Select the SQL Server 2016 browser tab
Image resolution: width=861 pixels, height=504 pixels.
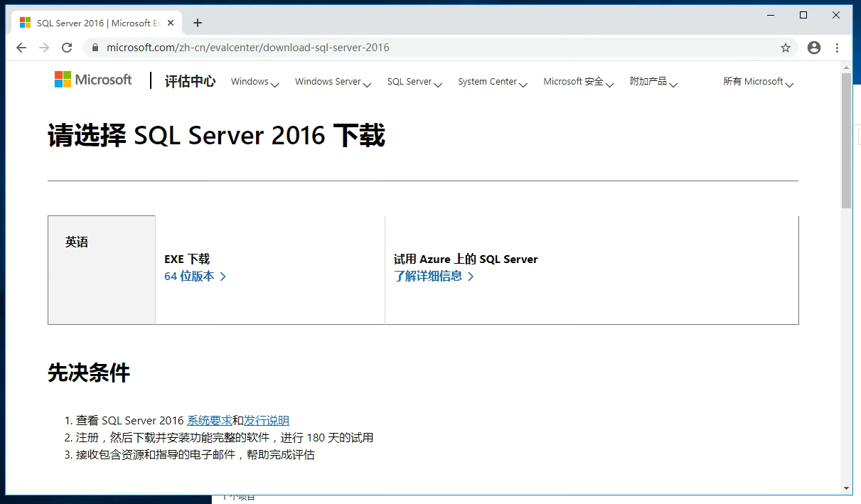pos(97,23)
